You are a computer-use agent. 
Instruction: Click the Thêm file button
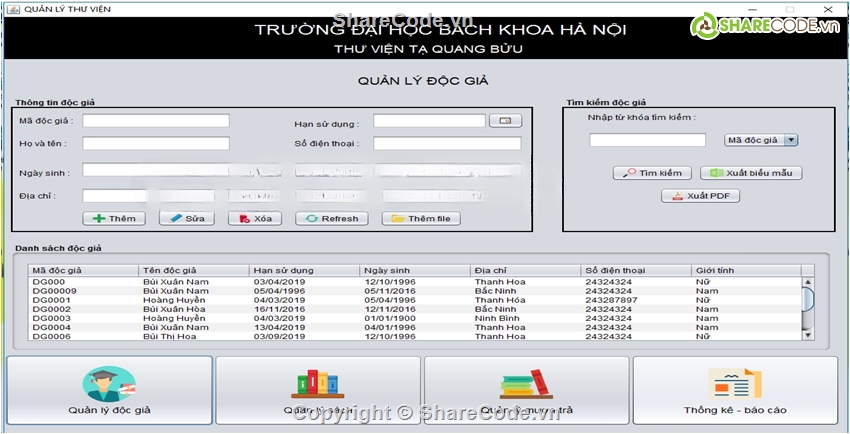pyautogui.click(x=421, y=218)
